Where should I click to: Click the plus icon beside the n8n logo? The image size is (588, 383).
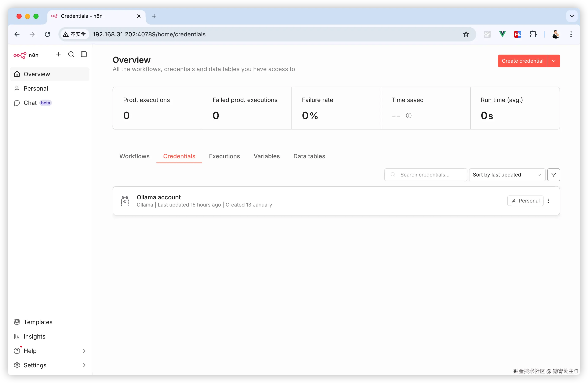(58, 54)
